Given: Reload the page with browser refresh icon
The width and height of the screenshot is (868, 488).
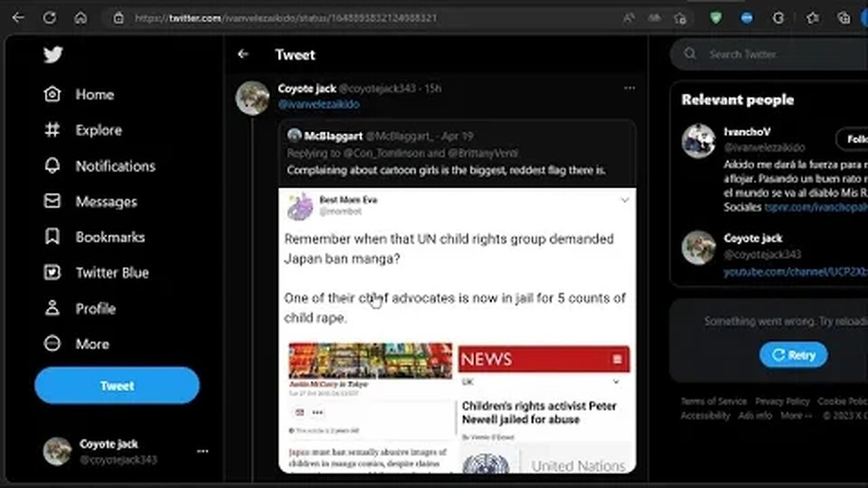Looking at the screenshot, I should tap(50, 18).
